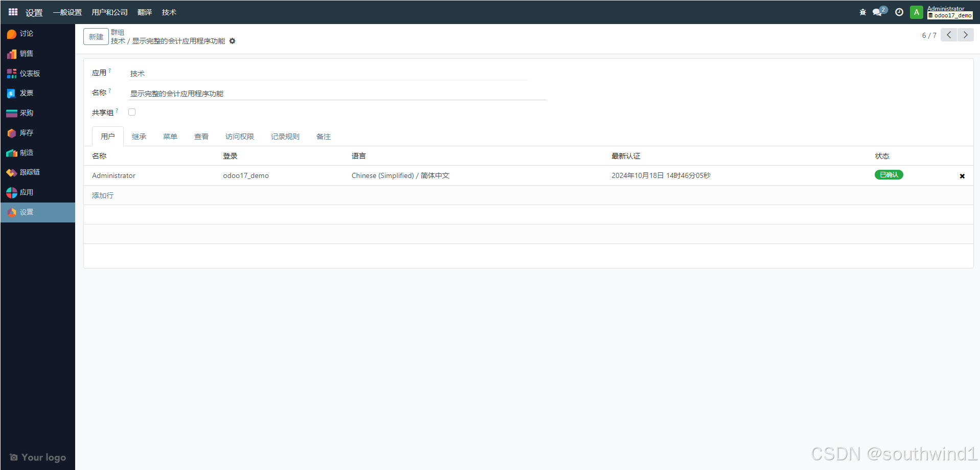Screen dimensions: 980x470
Task: Click the 已确认 status badge
Action: [x=889, y=175]
